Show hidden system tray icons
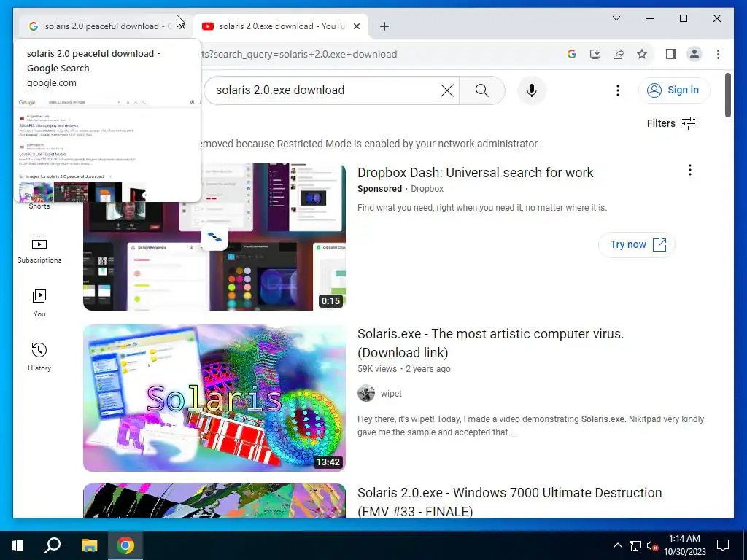Viewport: 747px width, 560px height. pos(617,545)
